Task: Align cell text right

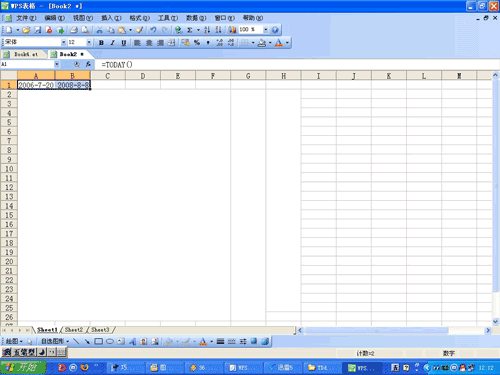Action: coord(160,42)
